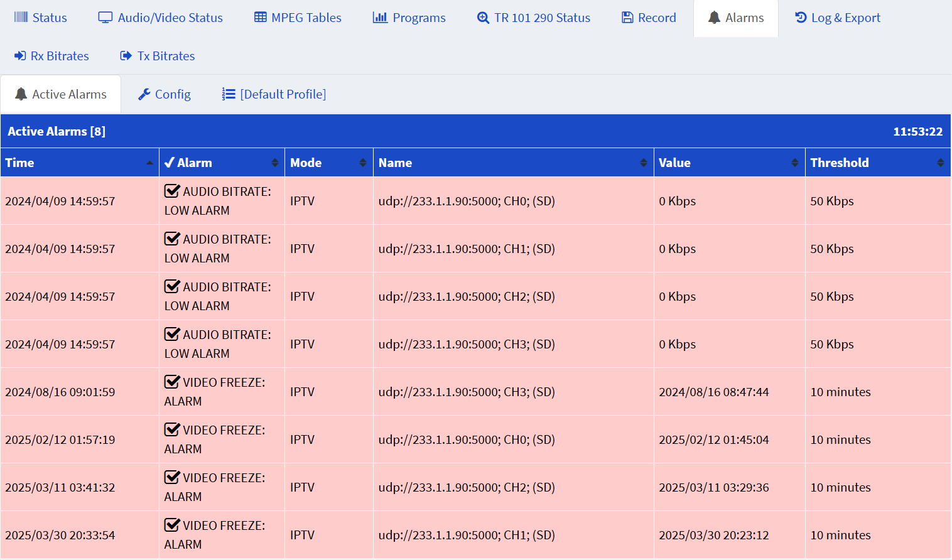Click the bell icon on Active Alarms subtab
The height and width of the screenshot is (560, 952).
[21, 94]
